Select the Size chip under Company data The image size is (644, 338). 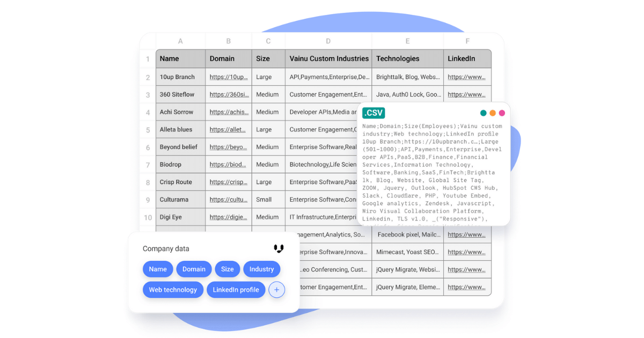coord(227,269)
